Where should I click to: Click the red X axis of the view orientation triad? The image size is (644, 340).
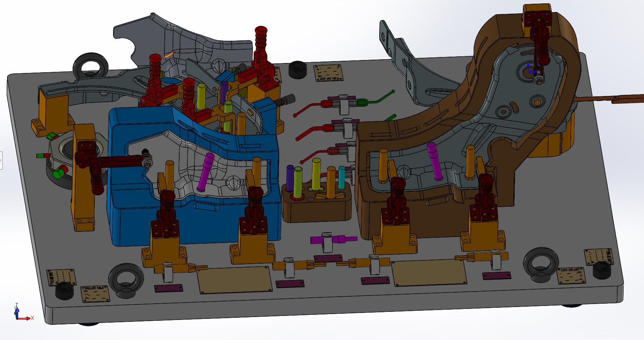tap(25, 318)
